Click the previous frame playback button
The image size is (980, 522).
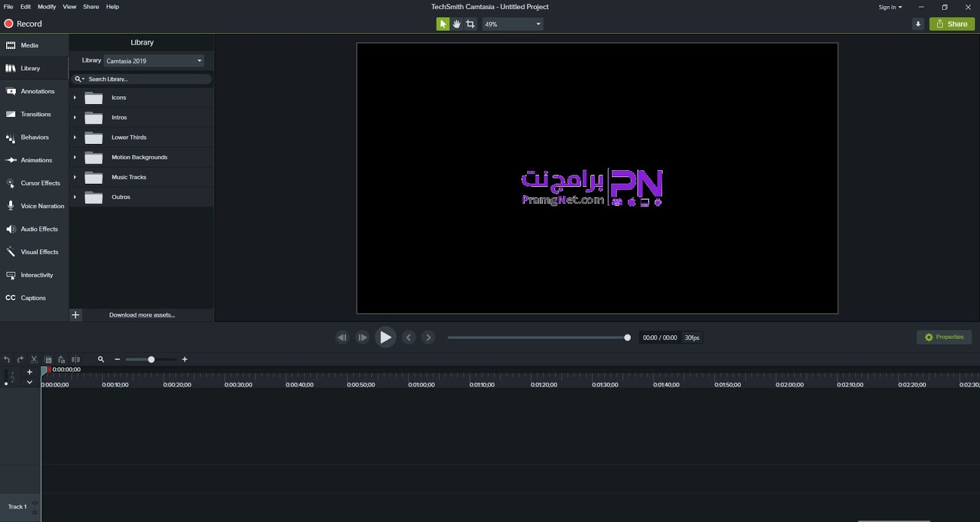(x=342, y=338)
